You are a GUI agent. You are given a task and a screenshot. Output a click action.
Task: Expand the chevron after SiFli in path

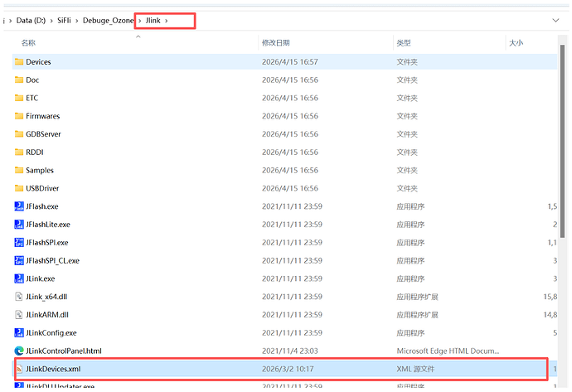[x=77, y=21]
